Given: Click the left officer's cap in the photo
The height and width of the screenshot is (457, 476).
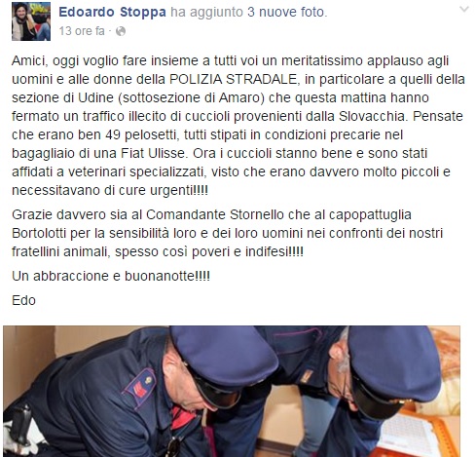Looking at the screenshot, I should (x=224, y=361).
